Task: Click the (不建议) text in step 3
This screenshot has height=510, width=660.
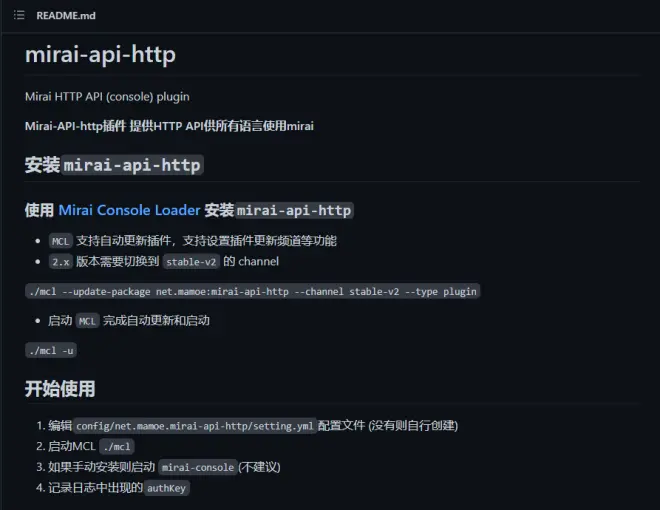Action: pyautogui.click(x=259, y=467)
